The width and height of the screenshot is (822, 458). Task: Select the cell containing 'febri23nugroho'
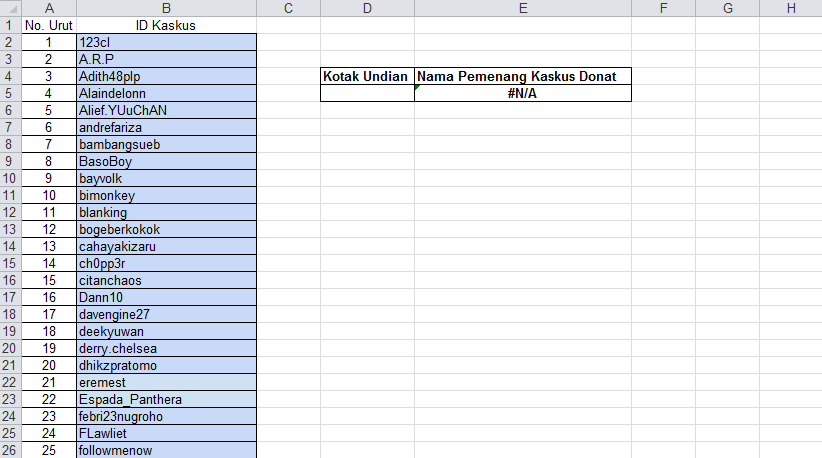166,417
